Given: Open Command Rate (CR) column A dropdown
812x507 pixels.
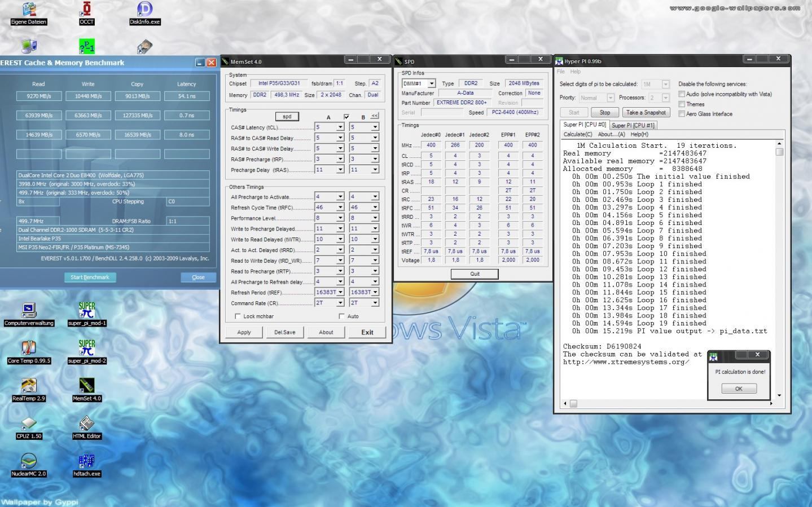Looking at the screenshot, I should (x=340, y=303).
